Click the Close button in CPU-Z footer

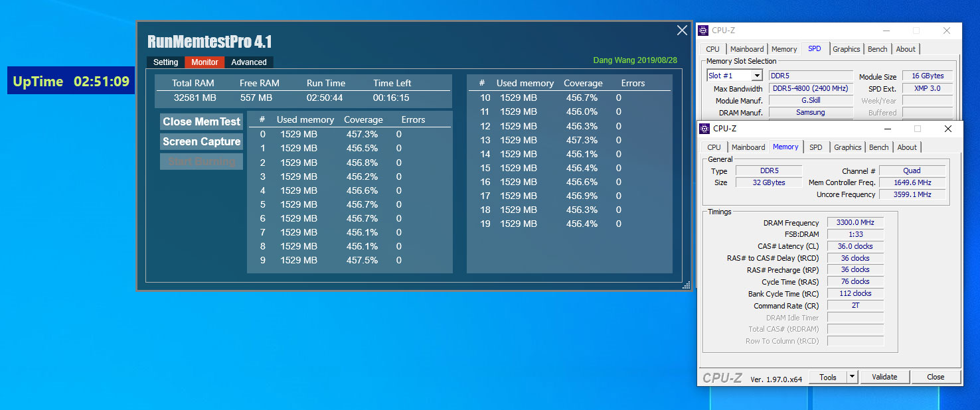click(936, 377)
